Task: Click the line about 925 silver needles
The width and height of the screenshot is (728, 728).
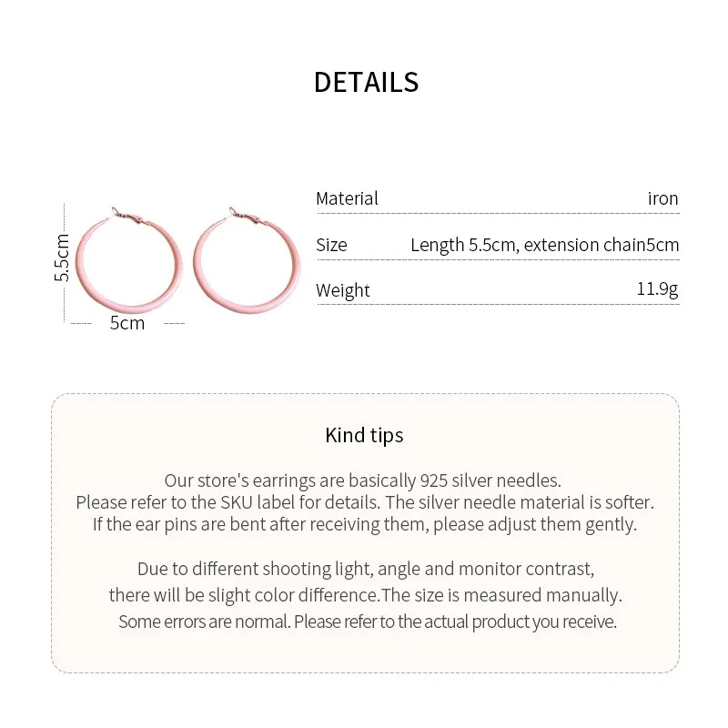Action: pyautogui.click(x=363, y=480)
